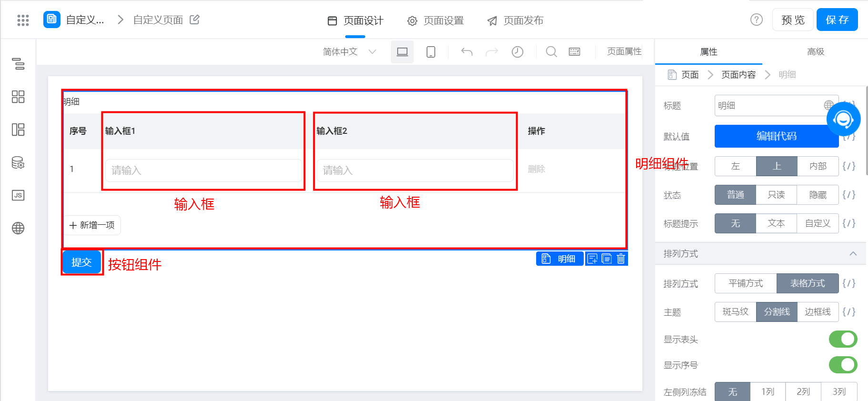Screen dimensions: 868x401
Task: Open the app launcher grid menu
Action: [23, 20]
